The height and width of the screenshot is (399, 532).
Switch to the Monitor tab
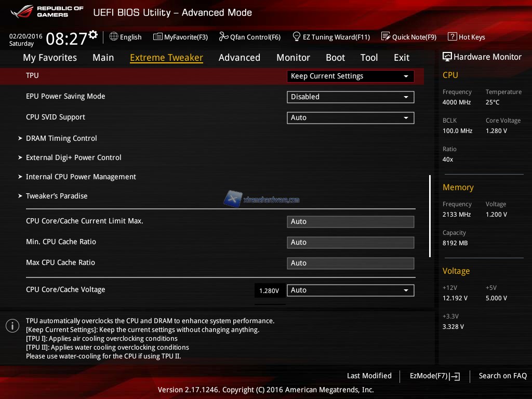tap(293, 58)
